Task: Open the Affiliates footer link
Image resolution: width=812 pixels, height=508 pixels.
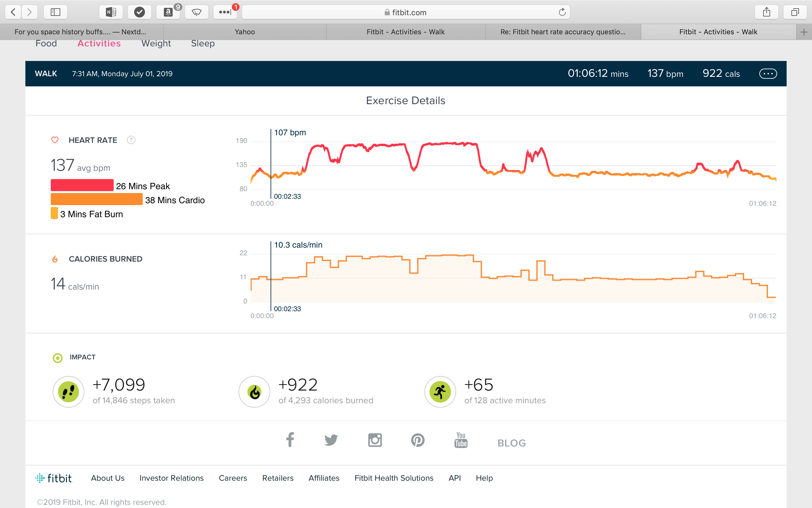Action: [x=324, y=478]
